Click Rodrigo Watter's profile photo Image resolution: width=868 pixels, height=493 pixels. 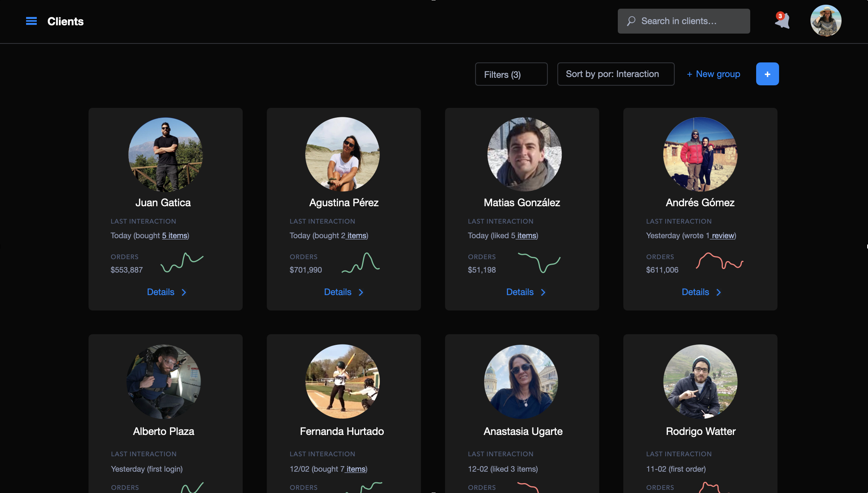700,382
